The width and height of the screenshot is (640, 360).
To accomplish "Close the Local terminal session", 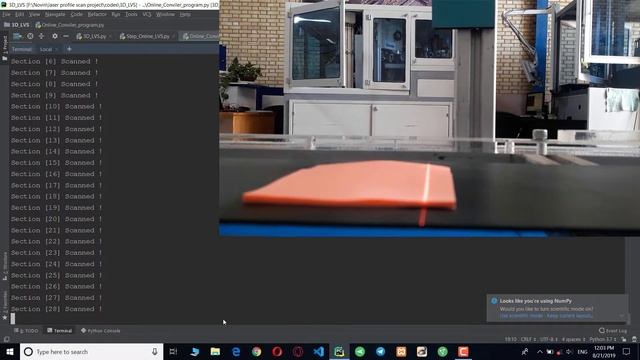I will pyautogui.click(x=57, y=49).
